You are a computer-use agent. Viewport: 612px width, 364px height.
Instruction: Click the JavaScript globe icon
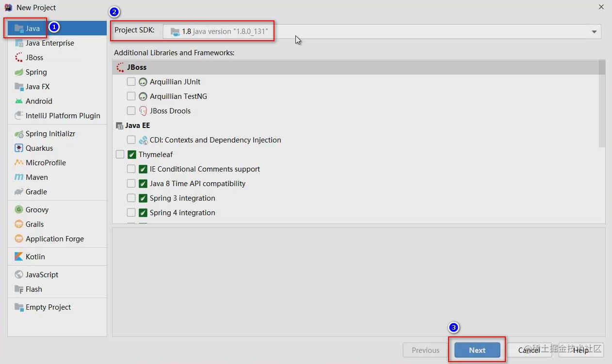19,275
